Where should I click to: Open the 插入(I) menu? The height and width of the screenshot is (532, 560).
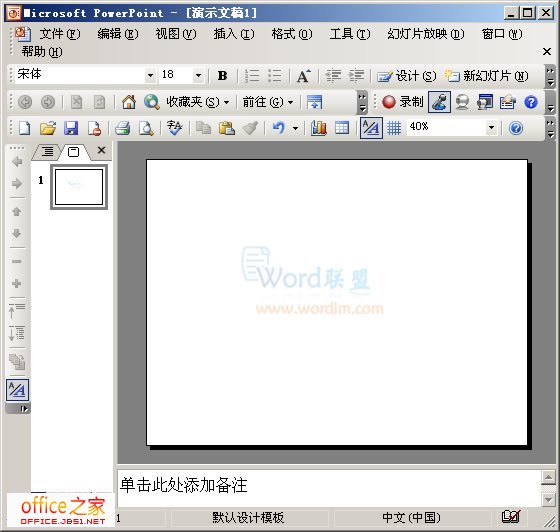pyautogui.click(x=234, y=34)
